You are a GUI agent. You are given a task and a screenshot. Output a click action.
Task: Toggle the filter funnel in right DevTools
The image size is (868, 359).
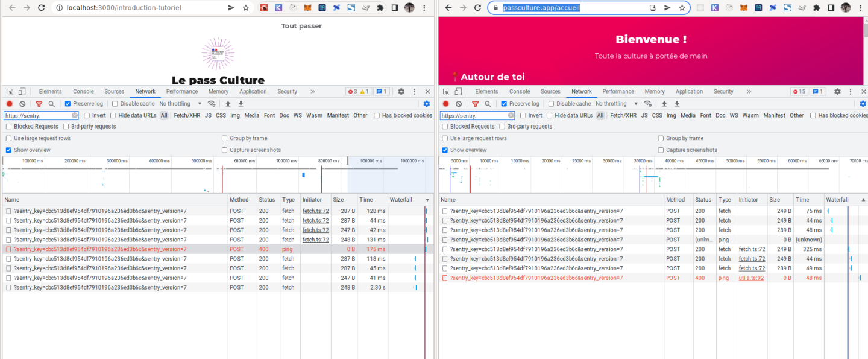click(476, 104)
